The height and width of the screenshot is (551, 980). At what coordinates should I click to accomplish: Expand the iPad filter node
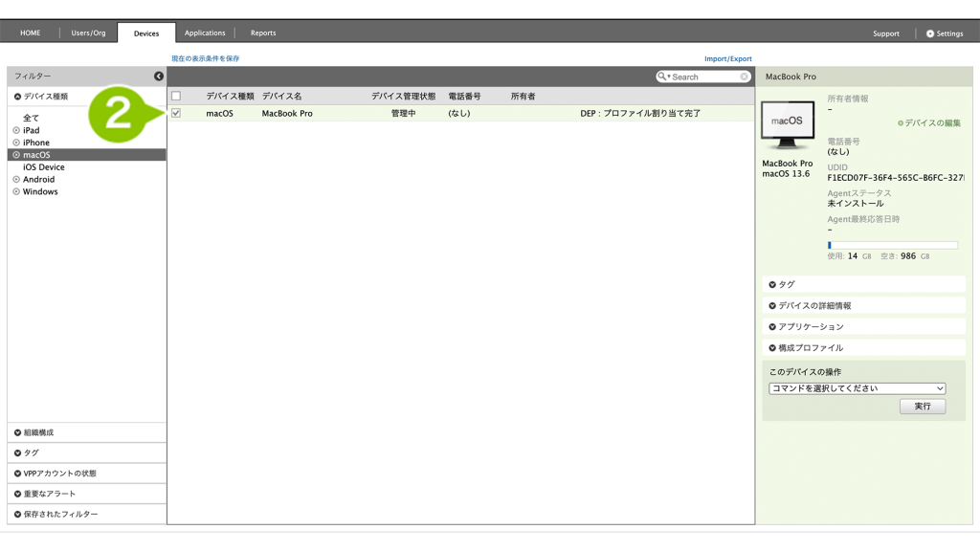[16, 130]
